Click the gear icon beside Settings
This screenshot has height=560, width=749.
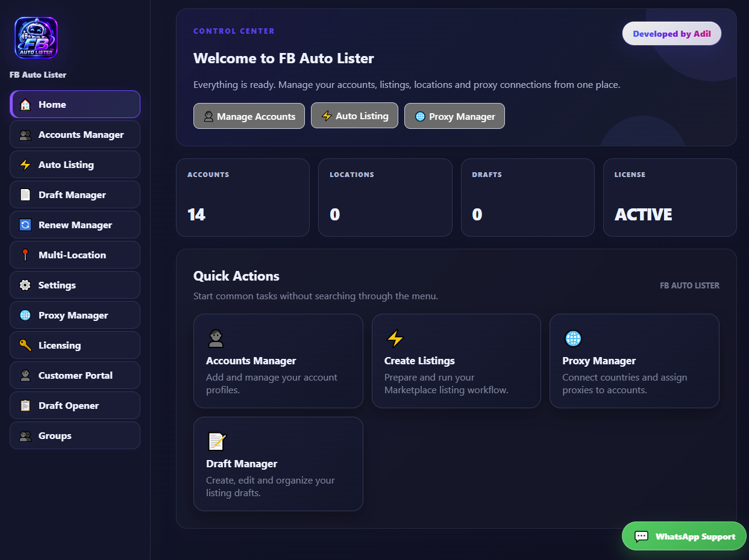tap(25, 285)
